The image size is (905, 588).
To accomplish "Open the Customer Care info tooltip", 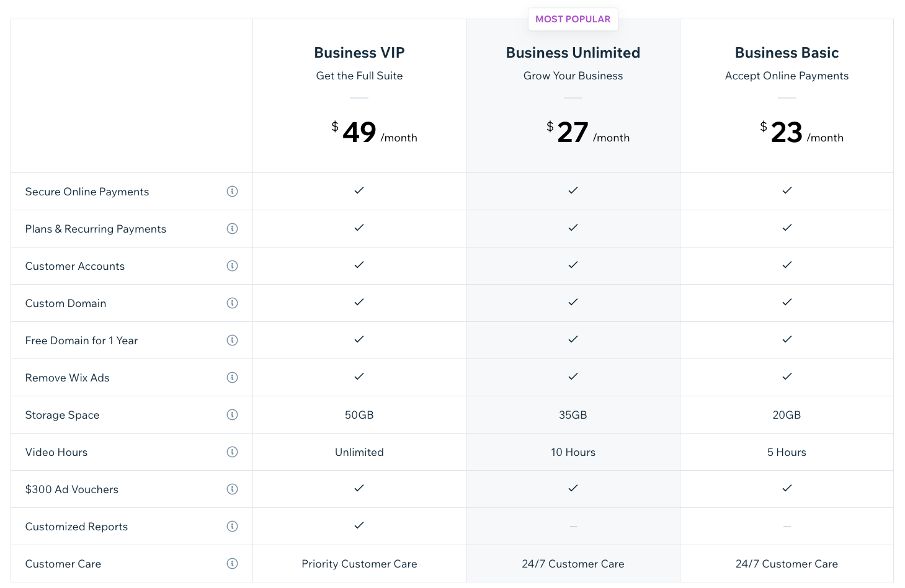I will (x=233, y=563).
